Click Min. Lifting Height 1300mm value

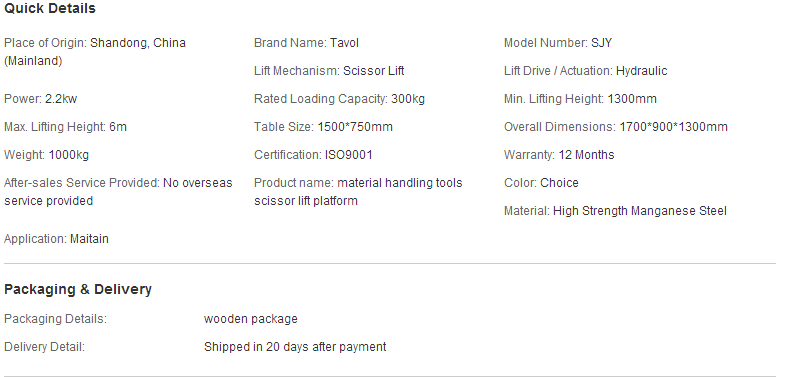pyautogui.click(x=632, y=99)
